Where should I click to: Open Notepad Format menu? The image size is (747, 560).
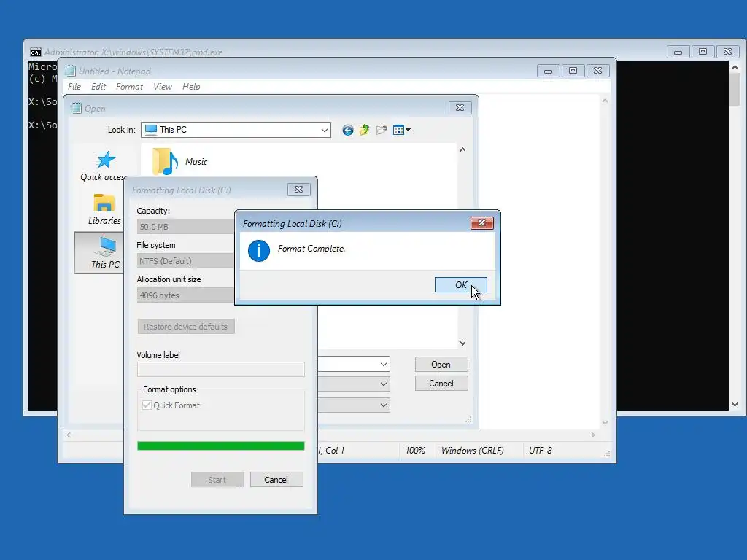point(130,87)
